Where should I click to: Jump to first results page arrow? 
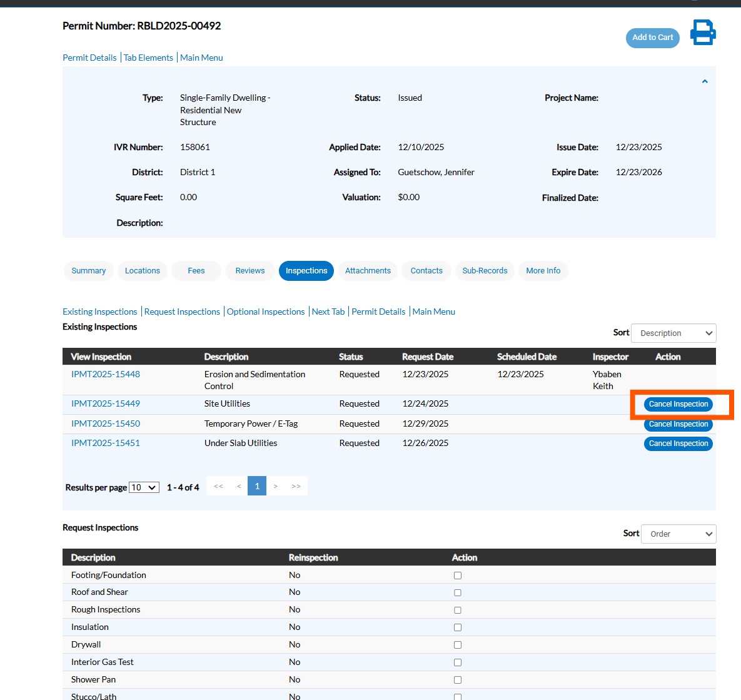[218, 486]
